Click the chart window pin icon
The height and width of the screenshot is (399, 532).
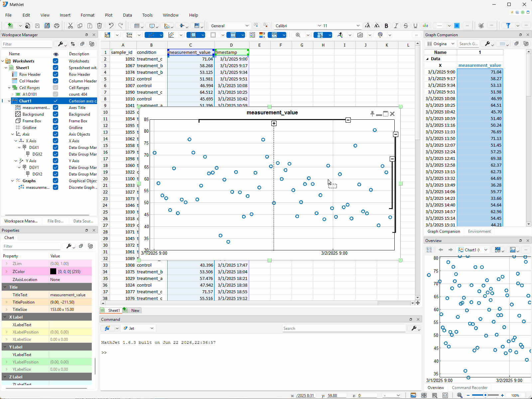[x=372, y=114]
